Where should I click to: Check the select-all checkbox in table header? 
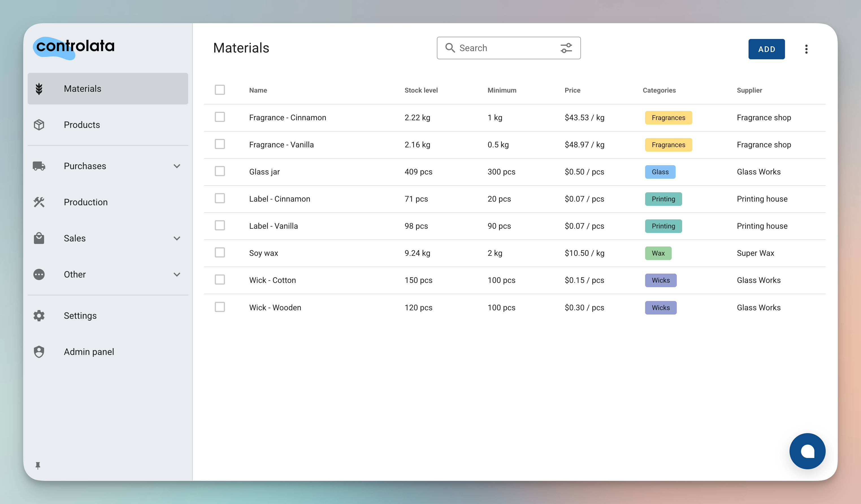tap(220, 90)
